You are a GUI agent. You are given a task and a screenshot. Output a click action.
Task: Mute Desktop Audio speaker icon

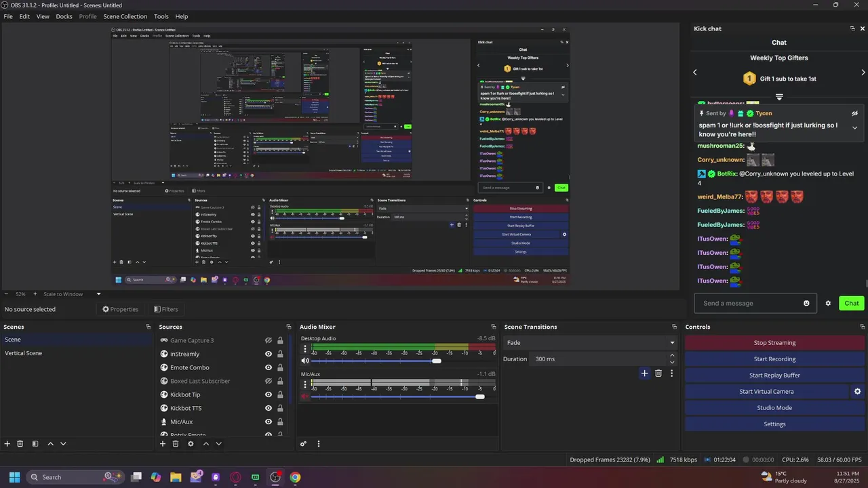(305, 361)
